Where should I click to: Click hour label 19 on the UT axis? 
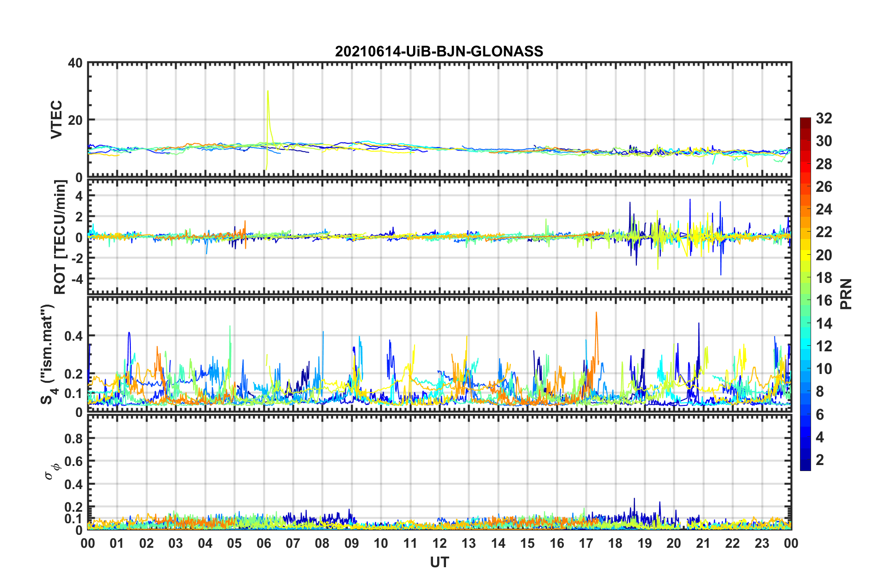[x=645, y=543]
